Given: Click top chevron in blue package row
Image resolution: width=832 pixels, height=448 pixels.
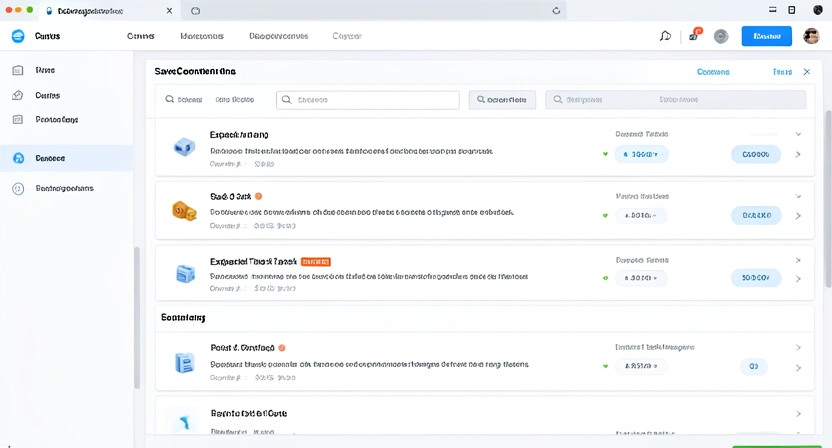Looking at the screenshot, I should tap(798, 261).
